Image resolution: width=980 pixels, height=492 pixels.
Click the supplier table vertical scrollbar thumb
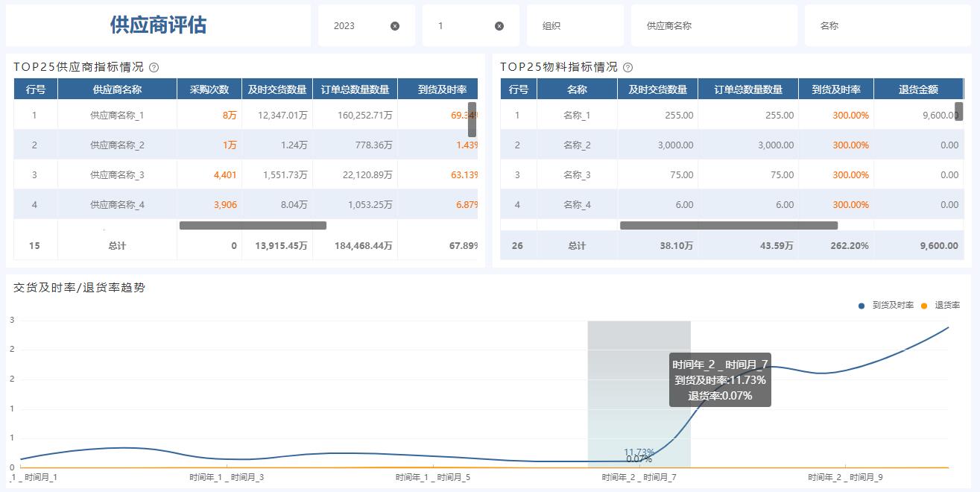click(472, 119)
